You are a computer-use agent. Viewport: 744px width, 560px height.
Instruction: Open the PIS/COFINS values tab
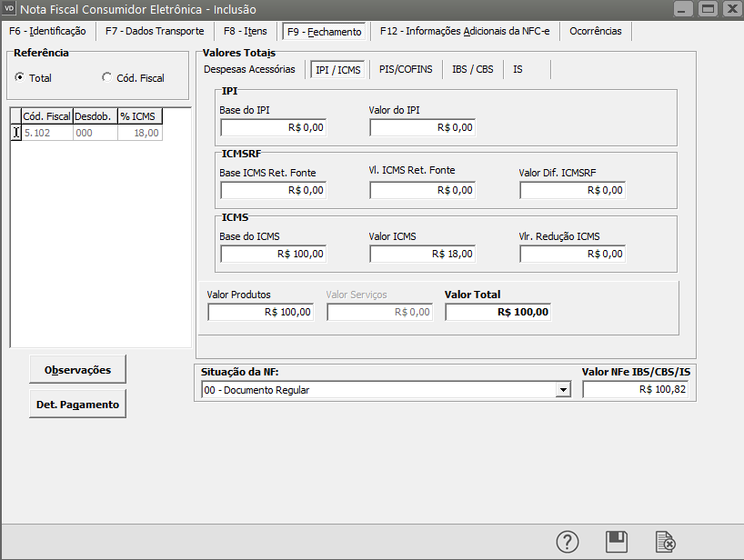coord(405,69)
